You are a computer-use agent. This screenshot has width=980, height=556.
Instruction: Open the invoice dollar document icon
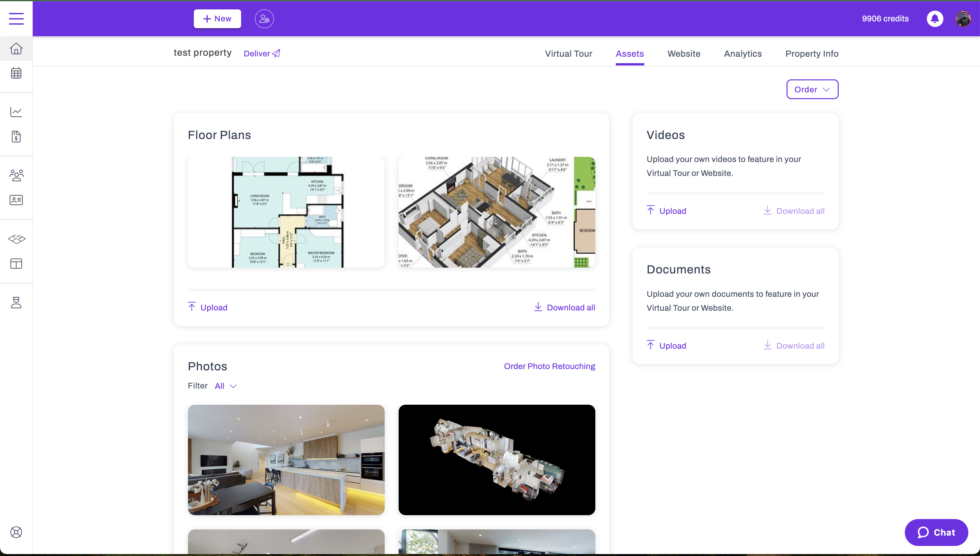coord(16,136)
